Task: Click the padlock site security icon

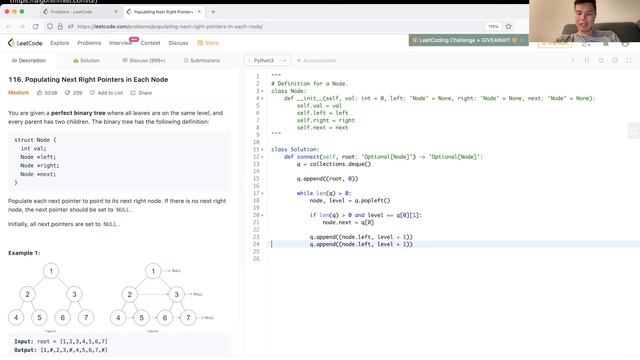Action: click(60, 26)
